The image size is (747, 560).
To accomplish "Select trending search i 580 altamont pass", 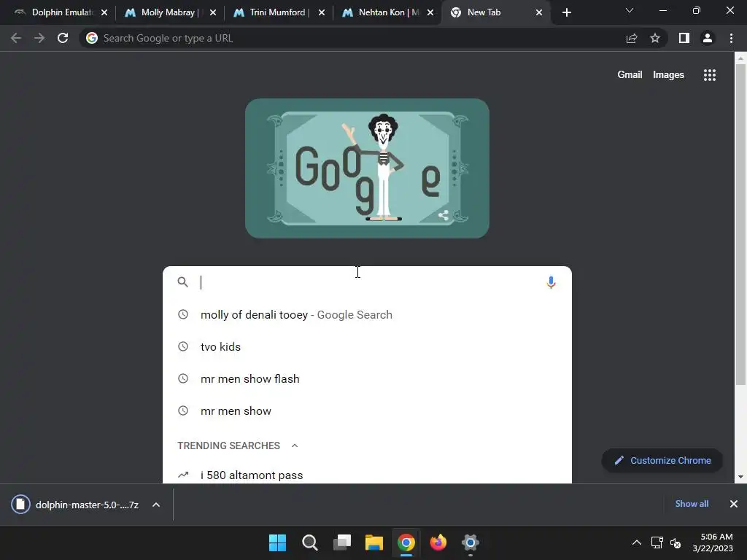I will pyautogui.click(x=367, y=475).
